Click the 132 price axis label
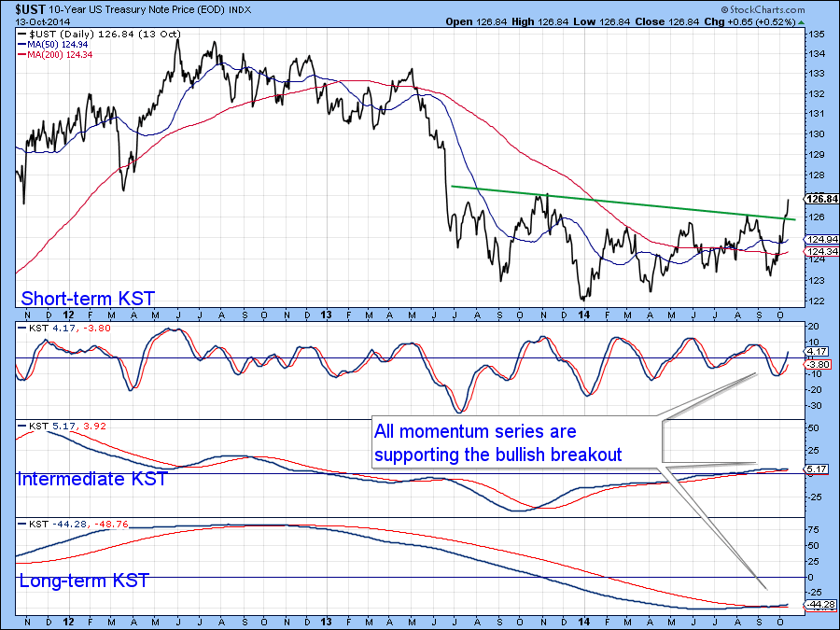The image size is (840, 630). click(x=816, y=93)
